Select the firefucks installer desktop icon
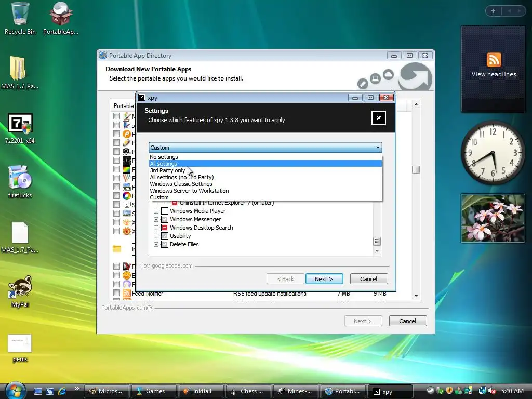Image resolution: width=532 pixels, height=399 pixels. (x=20, y=178)
